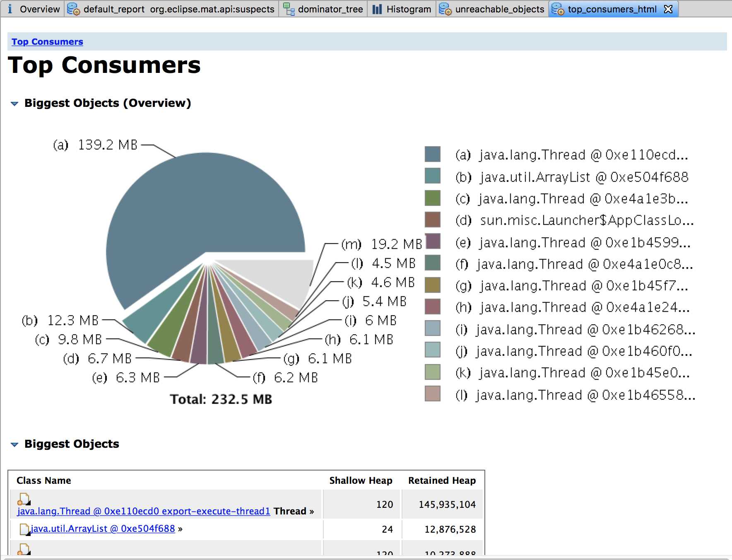Click retained heap value 145,935,104

[x=447, y=504]
